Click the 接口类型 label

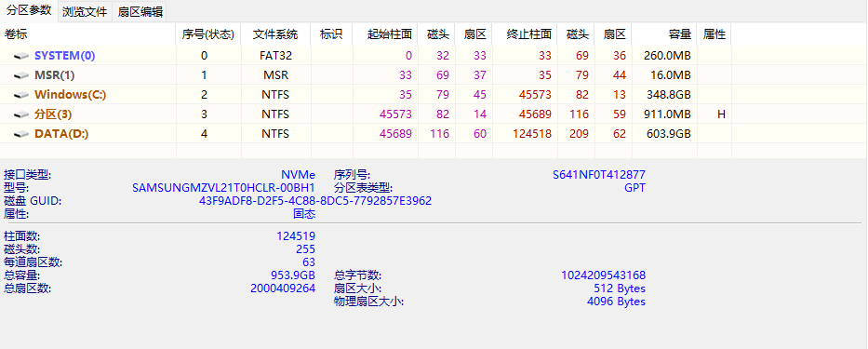(x=27, y=175)
